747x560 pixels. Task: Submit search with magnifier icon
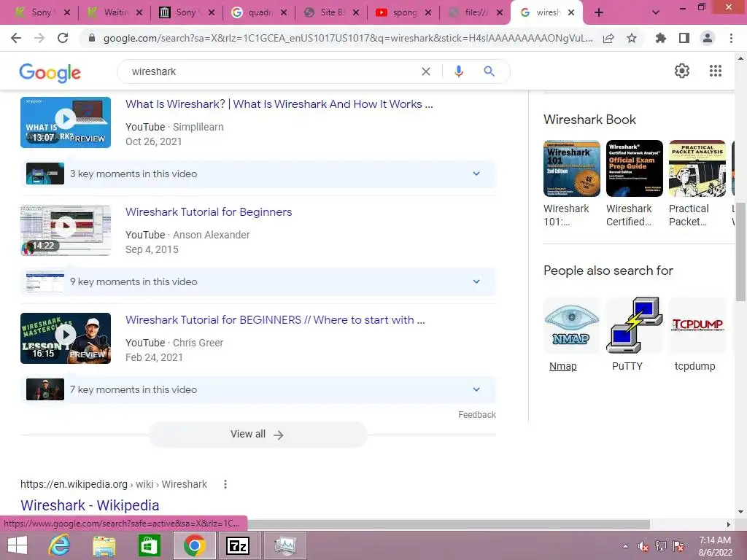[489, 71]
